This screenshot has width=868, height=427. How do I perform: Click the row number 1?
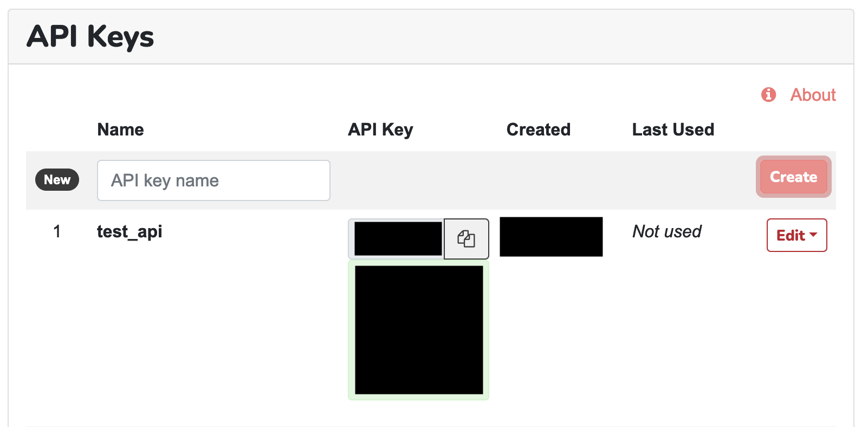tap(56, 231)
